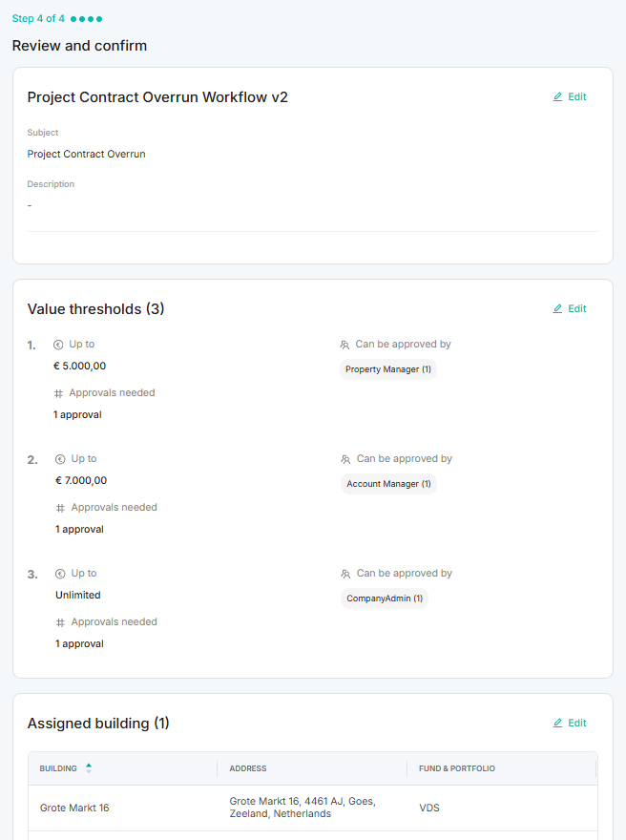Viewport: 626px width, 840px height.
Task: Click euro icon of first threshold
Action: tap(58, 345)
